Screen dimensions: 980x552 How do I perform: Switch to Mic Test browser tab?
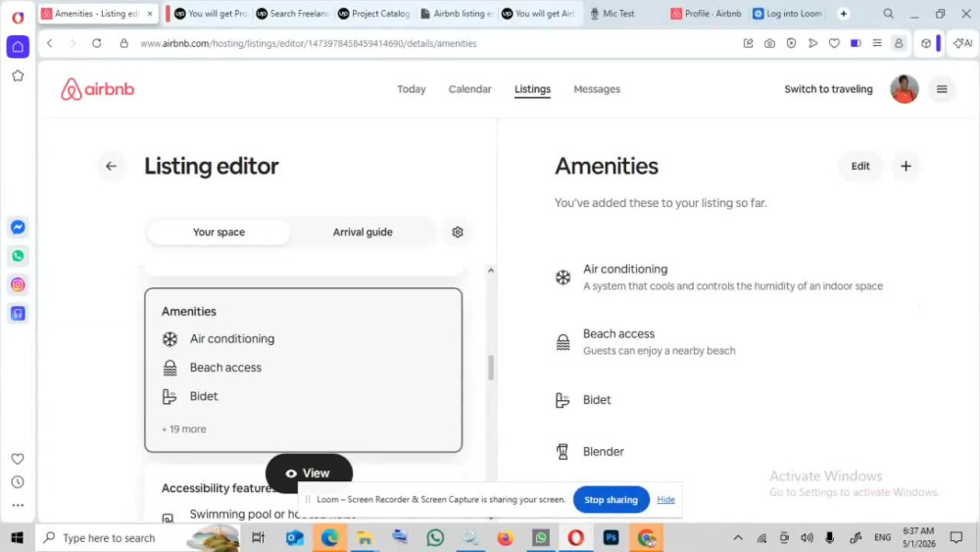coord(618,13)
